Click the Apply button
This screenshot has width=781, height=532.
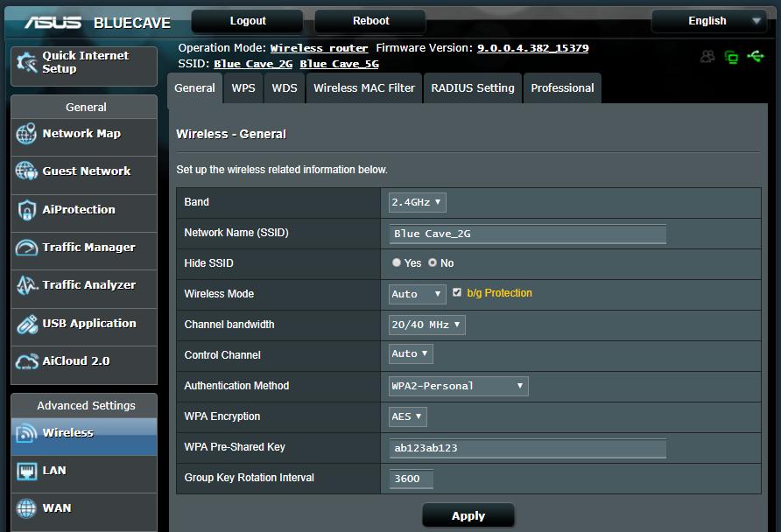pos(468,515)
